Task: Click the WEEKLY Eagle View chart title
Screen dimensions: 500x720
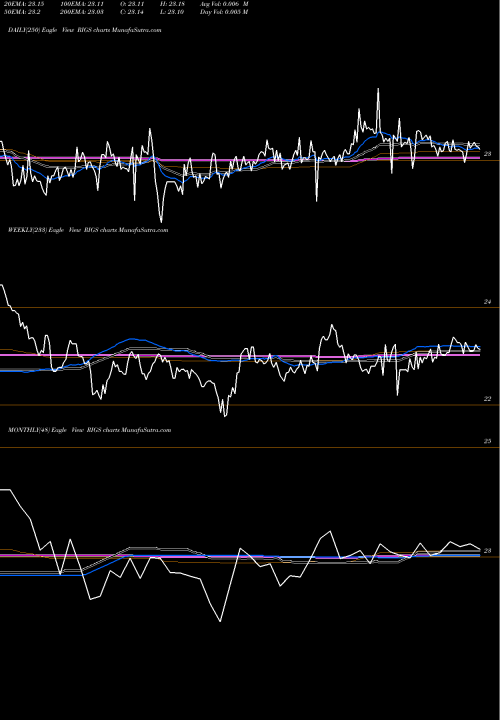Action: [88, 230]
